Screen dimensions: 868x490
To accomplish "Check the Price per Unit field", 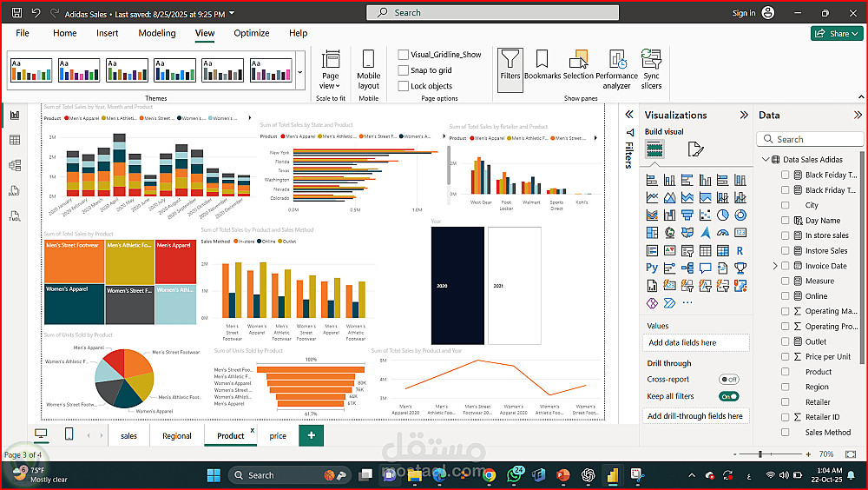I will coord(785,356).
